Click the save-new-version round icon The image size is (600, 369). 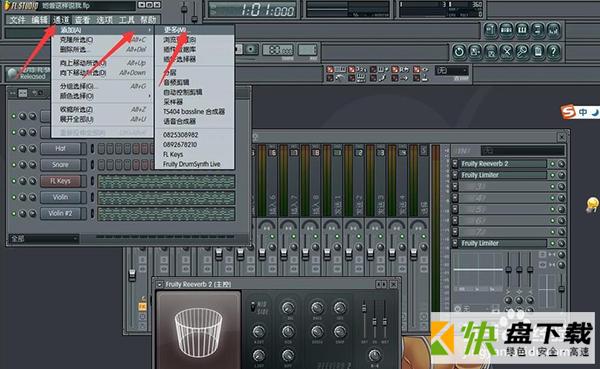tap(475, 51)
